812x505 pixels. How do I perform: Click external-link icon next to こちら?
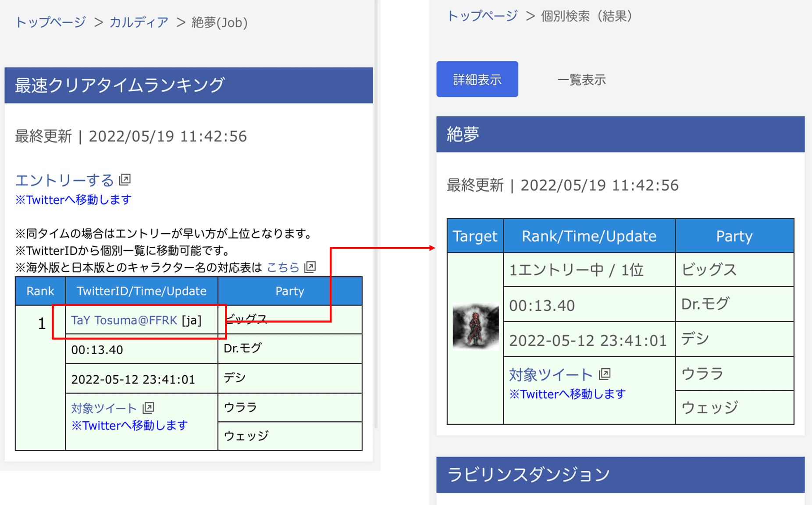click(x=310, y=267)
